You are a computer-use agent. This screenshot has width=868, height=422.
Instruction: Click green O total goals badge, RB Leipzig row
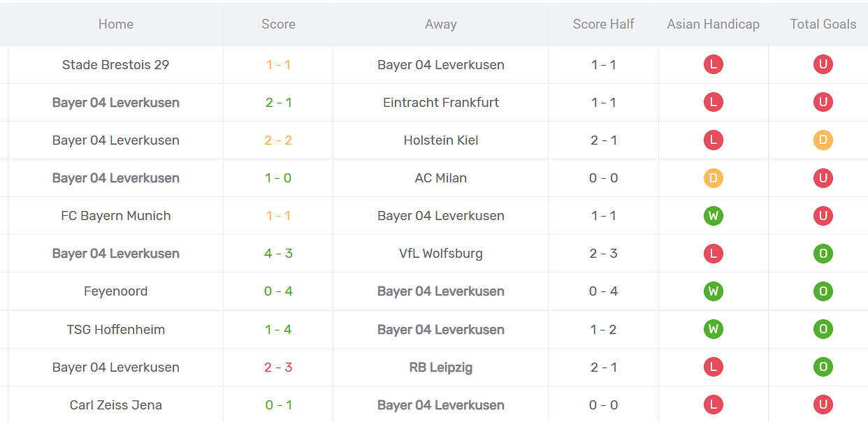pyautogui.click(x=823, y=367)
